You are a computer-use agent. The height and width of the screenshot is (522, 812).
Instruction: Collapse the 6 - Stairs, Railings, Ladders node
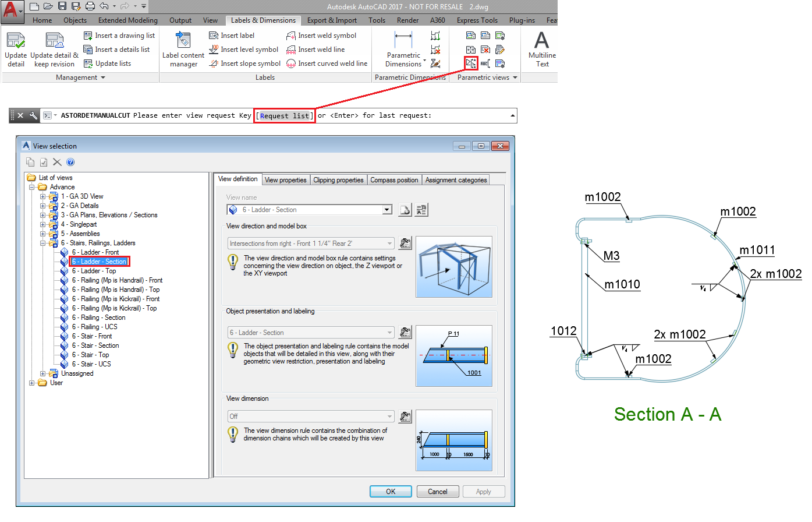(42, 243)
